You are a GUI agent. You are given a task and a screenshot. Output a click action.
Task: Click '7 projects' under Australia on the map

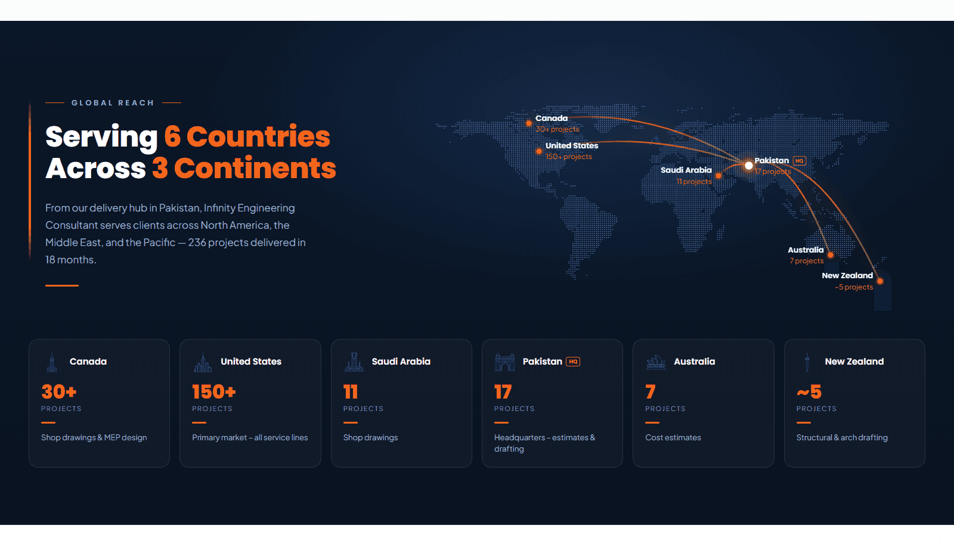pyautogui.click(x=807, y=261)
